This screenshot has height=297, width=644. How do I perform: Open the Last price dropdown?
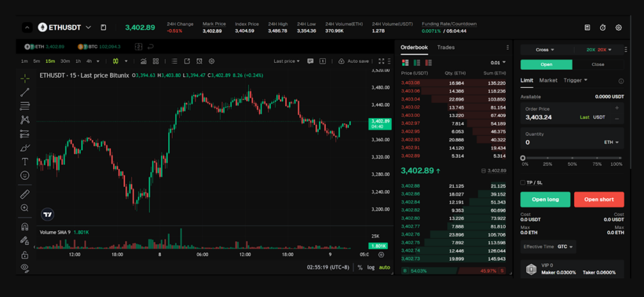click(287, 61)
